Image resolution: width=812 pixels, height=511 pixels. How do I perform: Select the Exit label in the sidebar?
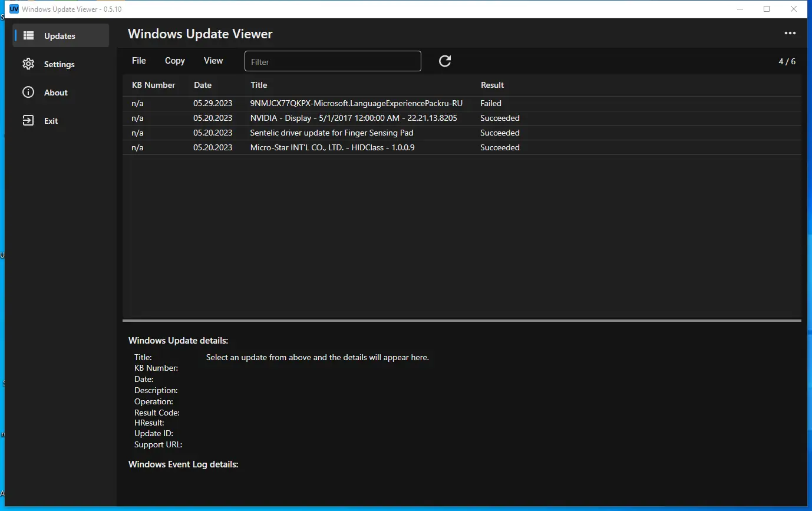tap(51, 121)
